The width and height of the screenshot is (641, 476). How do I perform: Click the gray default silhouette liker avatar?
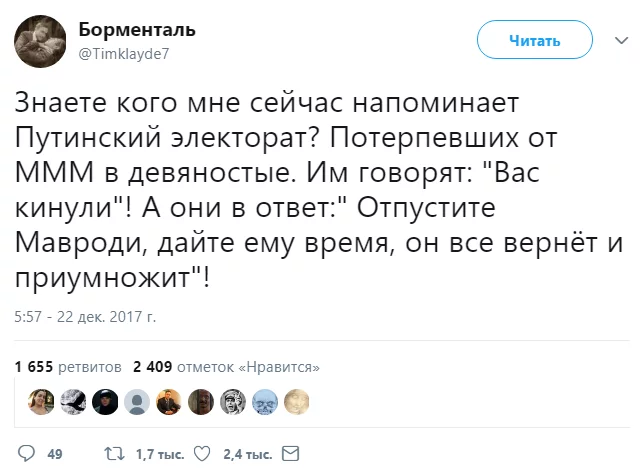[x=137, y=402]
